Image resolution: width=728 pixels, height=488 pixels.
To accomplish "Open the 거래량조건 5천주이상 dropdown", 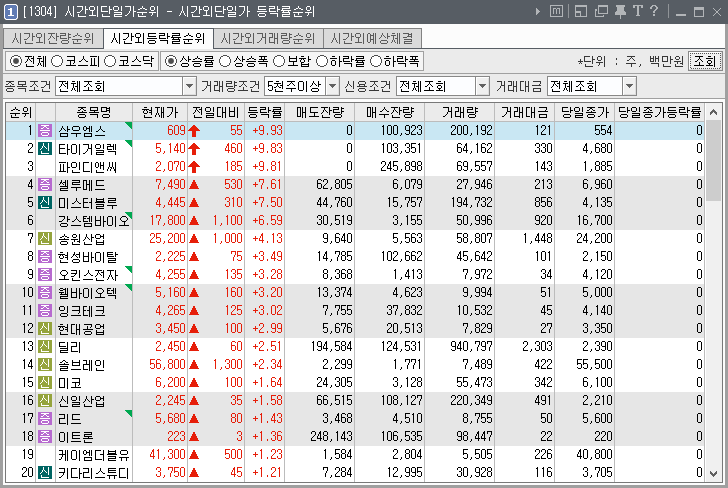I will tap(332, 86).
